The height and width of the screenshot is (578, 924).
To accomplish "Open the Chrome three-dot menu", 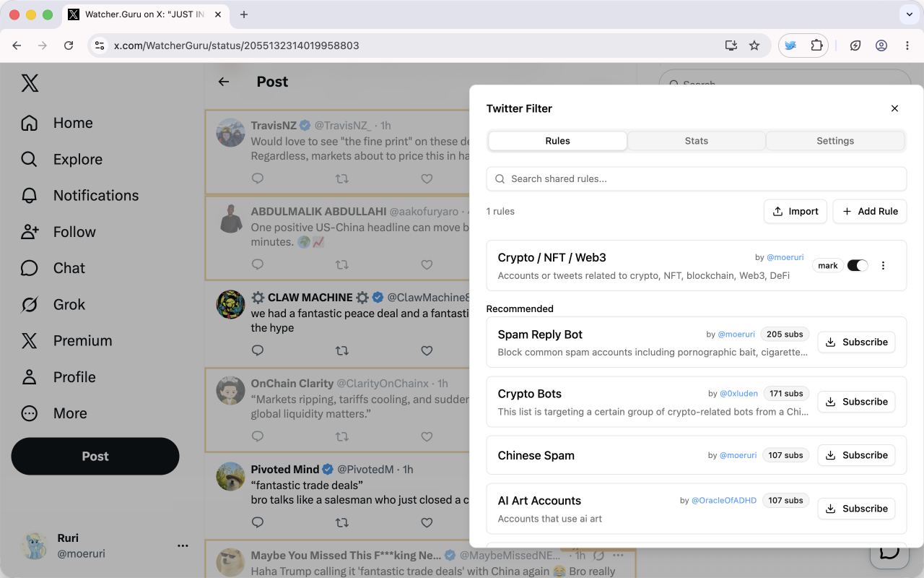I will point(907,46).
